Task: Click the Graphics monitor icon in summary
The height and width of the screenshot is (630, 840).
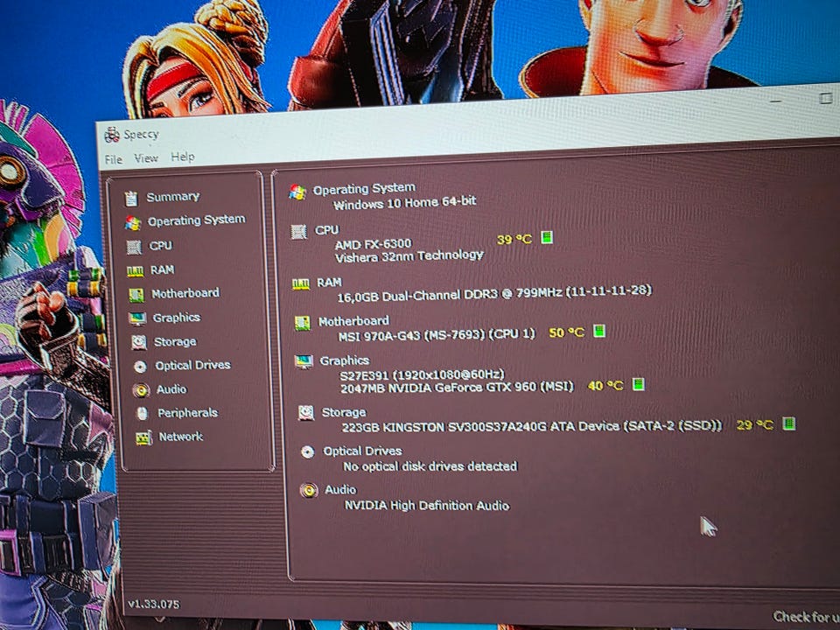Action: tap(304, 362)
